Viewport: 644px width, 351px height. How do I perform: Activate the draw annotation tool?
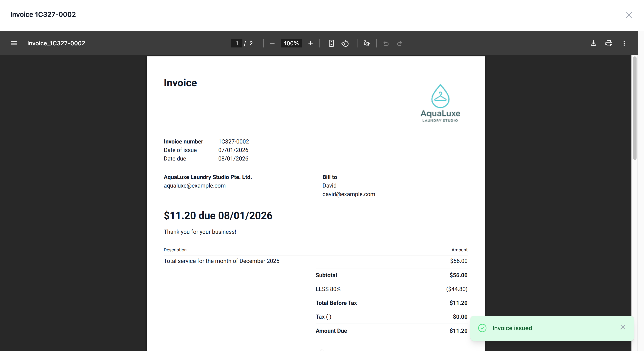[x=366, y=43]
